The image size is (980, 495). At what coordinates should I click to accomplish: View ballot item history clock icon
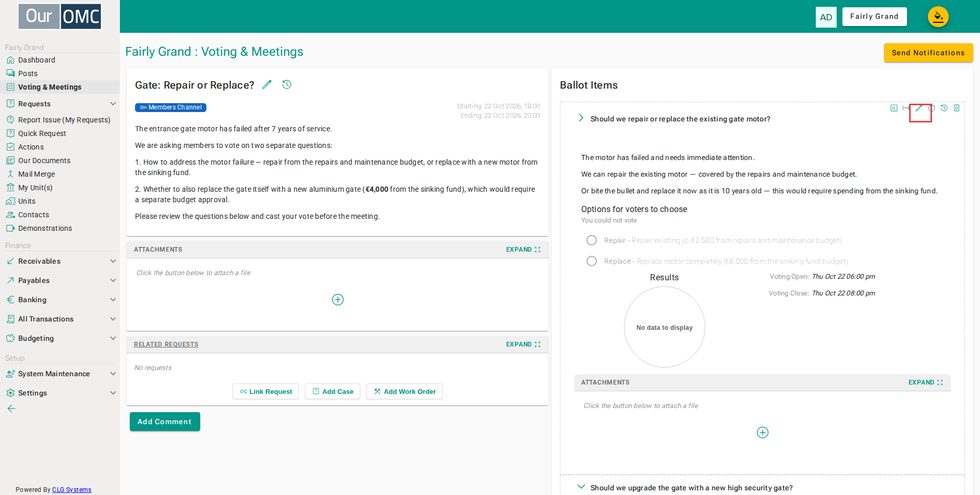click(x=944, y=108)
